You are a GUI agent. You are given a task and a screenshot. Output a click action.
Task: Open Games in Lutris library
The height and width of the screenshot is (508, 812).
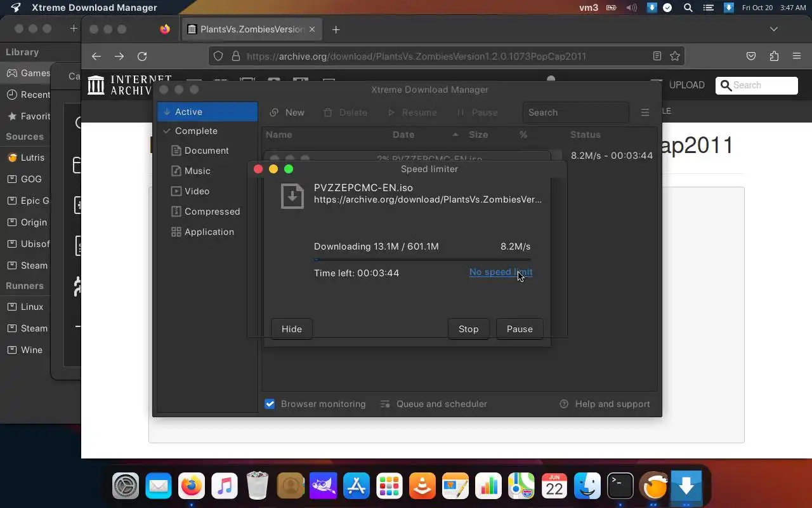point(28,73)
